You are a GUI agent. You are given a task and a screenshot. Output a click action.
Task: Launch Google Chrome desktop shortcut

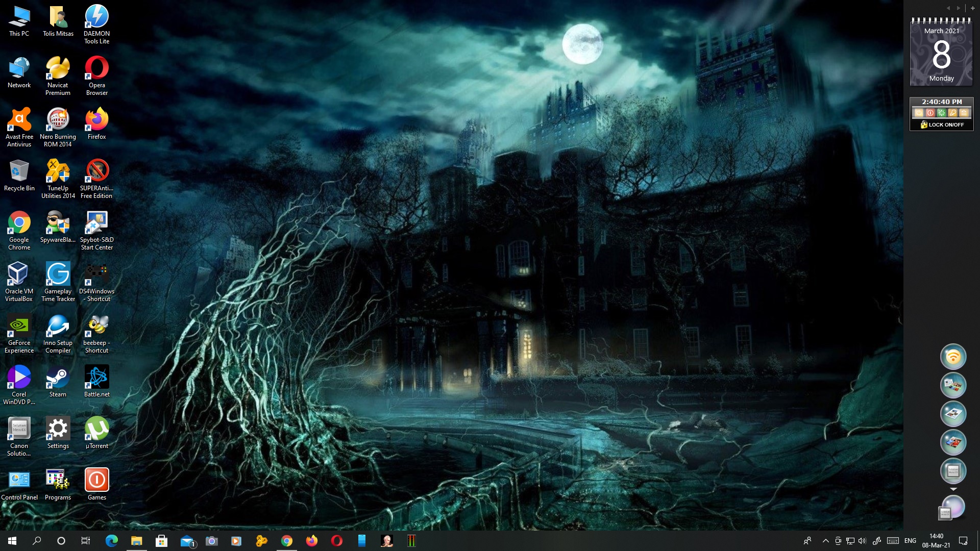click(19, 231)
